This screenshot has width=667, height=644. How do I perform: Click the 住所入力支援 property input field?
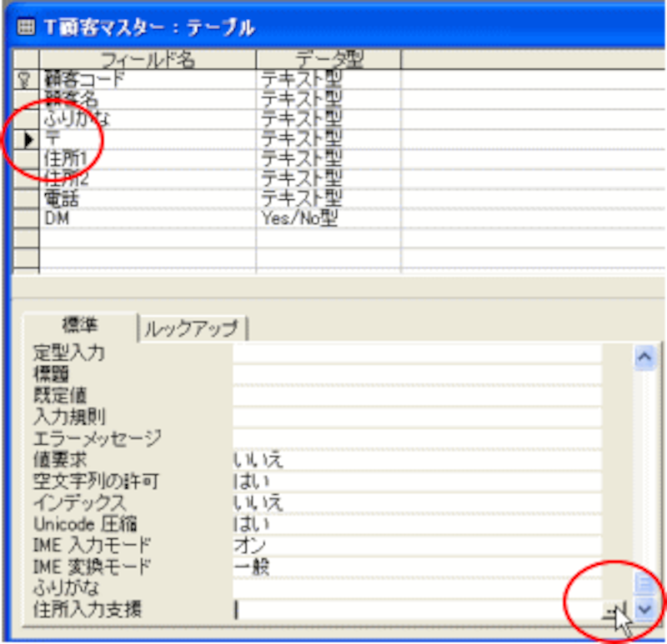click(418, 611)
